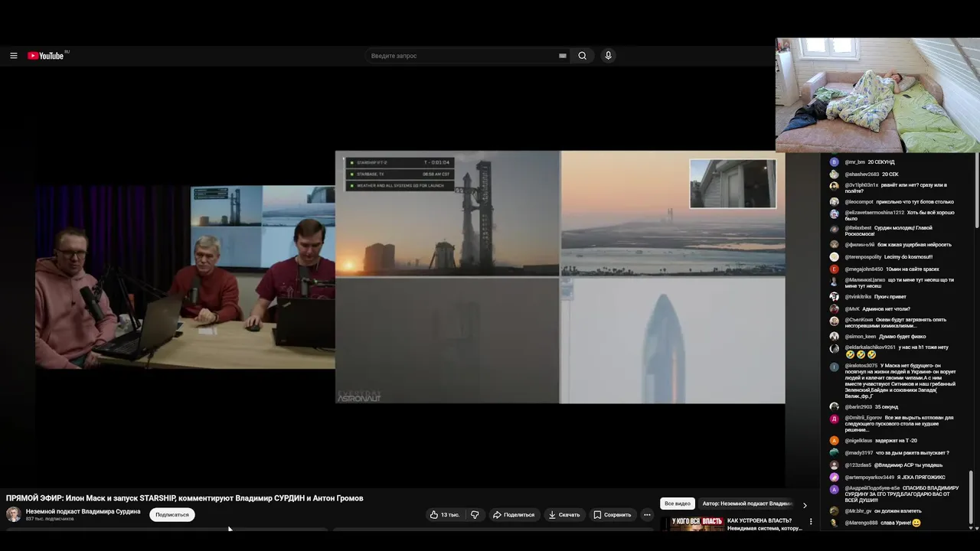
Task: Open options menu for 'КАК УСТРОЕНА ВЛАСТЬ?' video
Action: (x=811, y=522)
